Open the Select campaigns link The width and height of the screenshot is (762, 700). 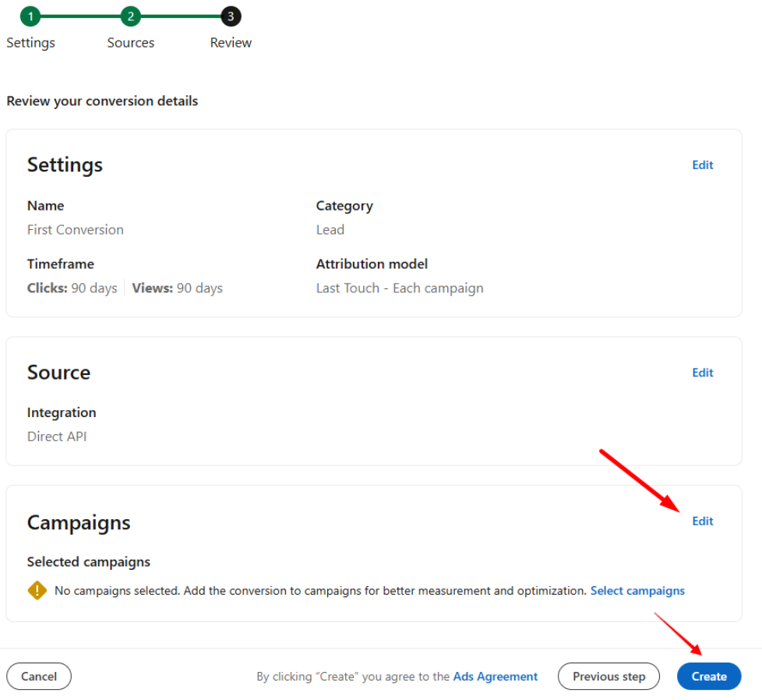637,591
